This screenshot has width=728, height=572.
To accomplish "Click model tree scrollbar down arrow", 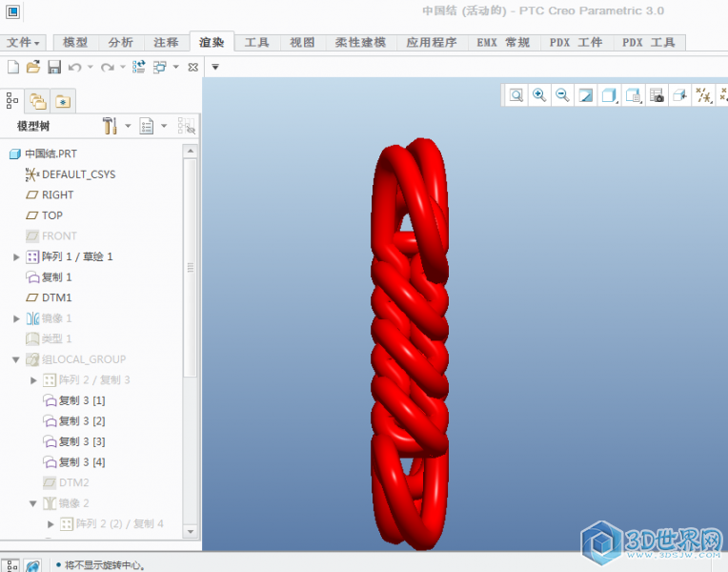I will pos(191,531).
